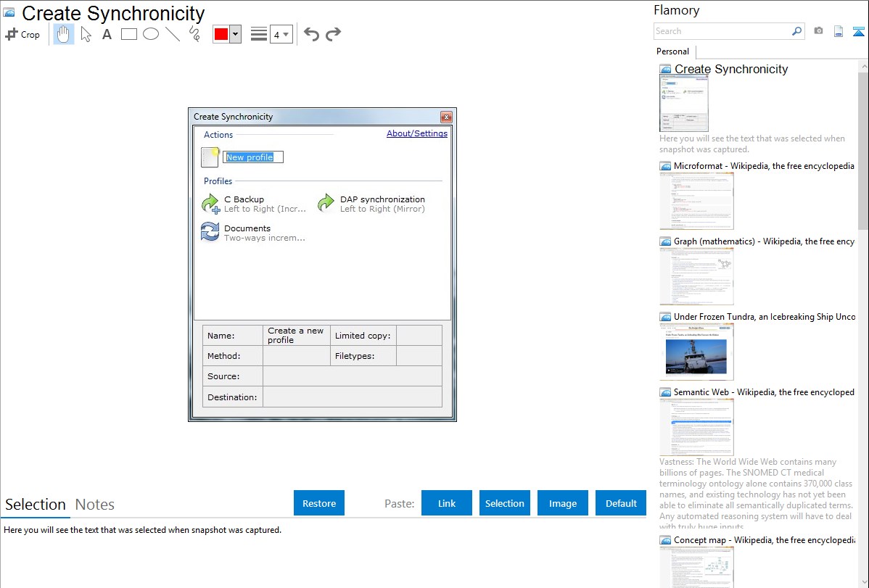The image size is (869, 588).
Task: Redo the last annotation
Action: pyautogui.click(x=333, y=34)
